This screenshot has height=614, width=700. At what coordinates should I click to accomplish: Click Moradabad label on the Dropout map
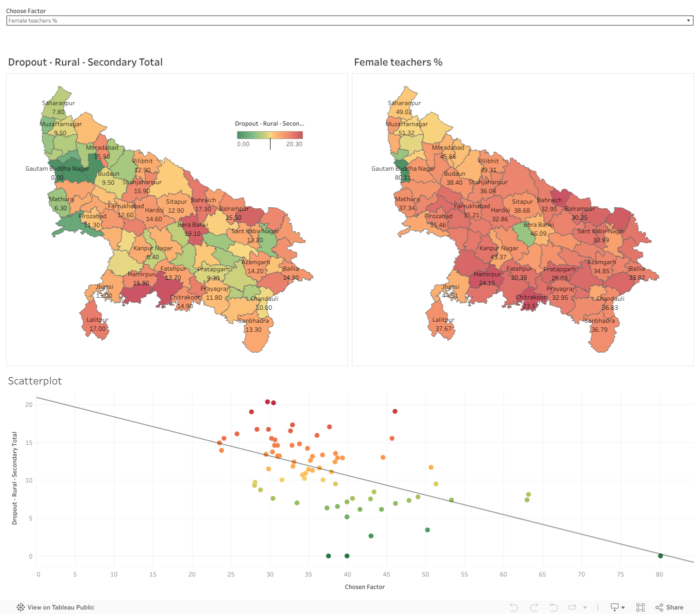point(102,148)
